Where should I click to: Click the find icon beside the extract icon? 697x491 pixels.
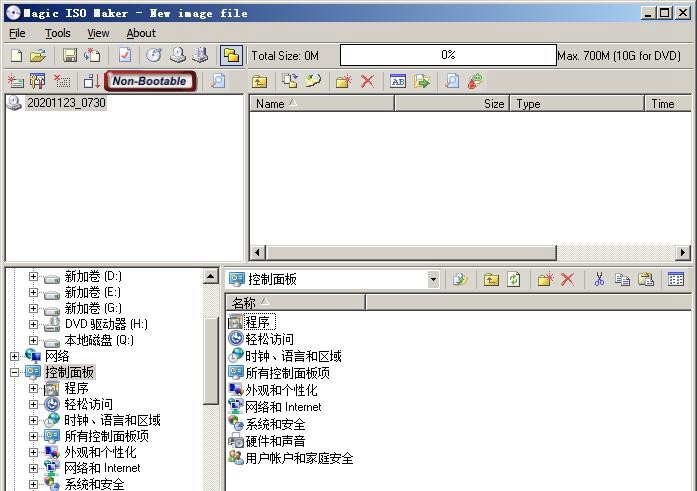(452, 81)
